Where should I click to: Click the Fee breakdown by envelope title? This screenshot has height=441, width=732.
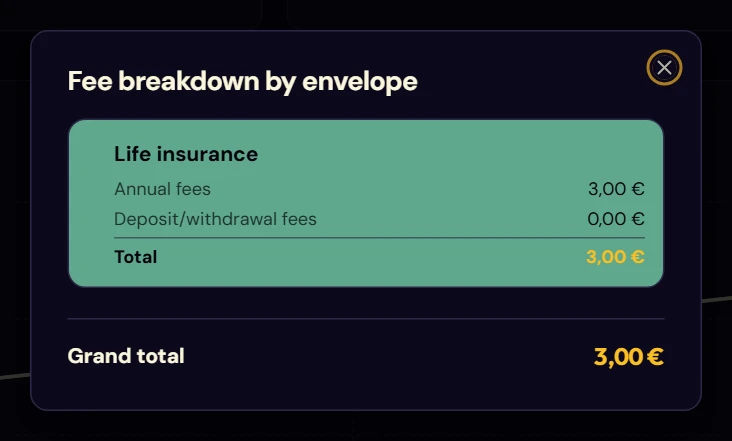[x=242, y=82]
